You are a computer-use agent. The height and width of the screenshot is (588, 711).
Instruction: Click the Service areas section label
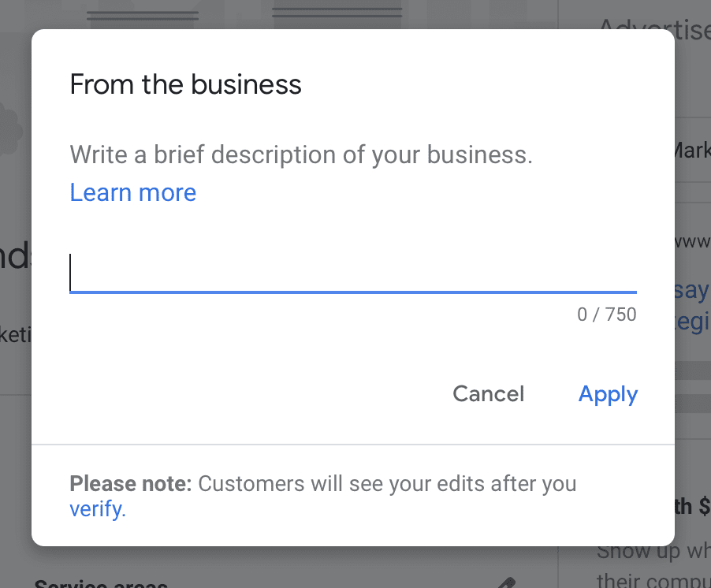[x=101, y=583]
